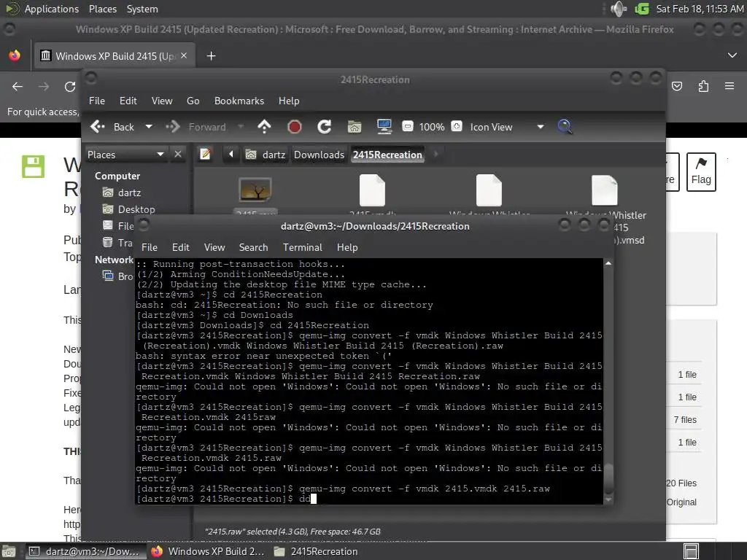Open terminal Edit menu
The height and width of the screenshot is (560, 747).
click(181, 247)
